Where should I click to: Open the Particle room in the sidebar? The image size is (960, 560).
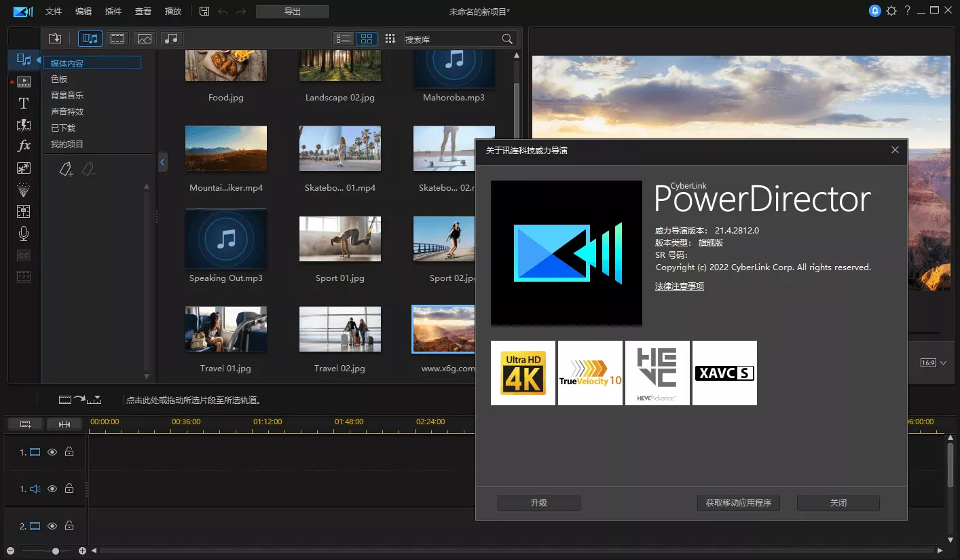point(23,189)
